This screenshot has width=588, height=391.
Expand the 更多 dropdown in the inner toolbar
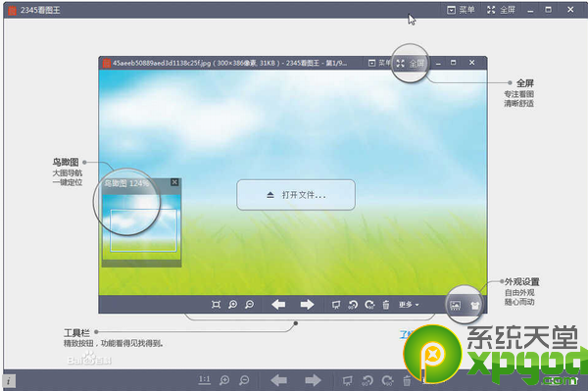pos(409,305)
